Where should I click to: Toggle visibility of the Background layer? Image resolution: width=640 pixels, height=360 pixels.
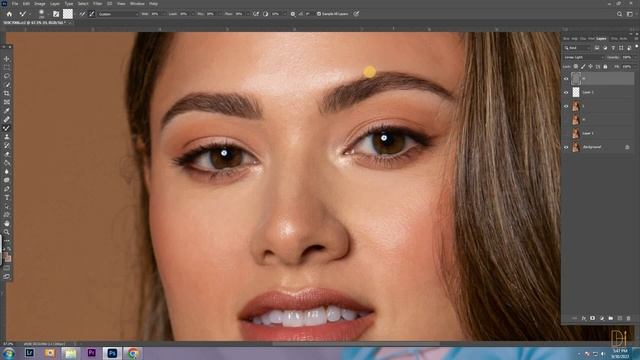click(x=566, y=147)
